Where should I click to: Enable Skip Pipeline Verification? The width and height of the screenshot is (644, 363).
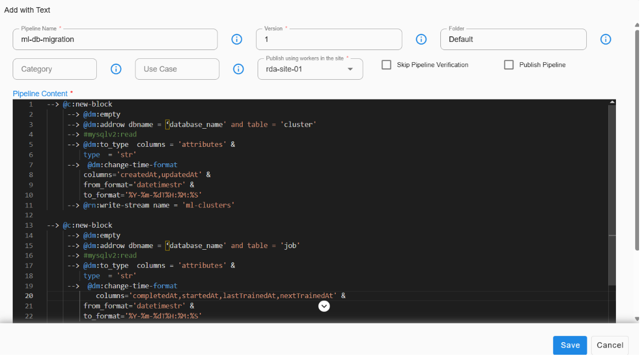(x=386, y=64)
